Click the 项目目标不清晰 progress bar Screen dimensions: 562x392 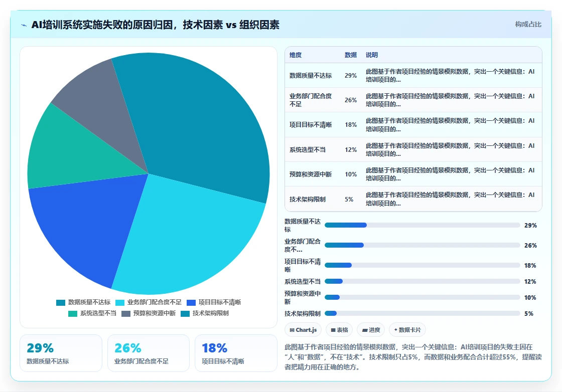422,265
